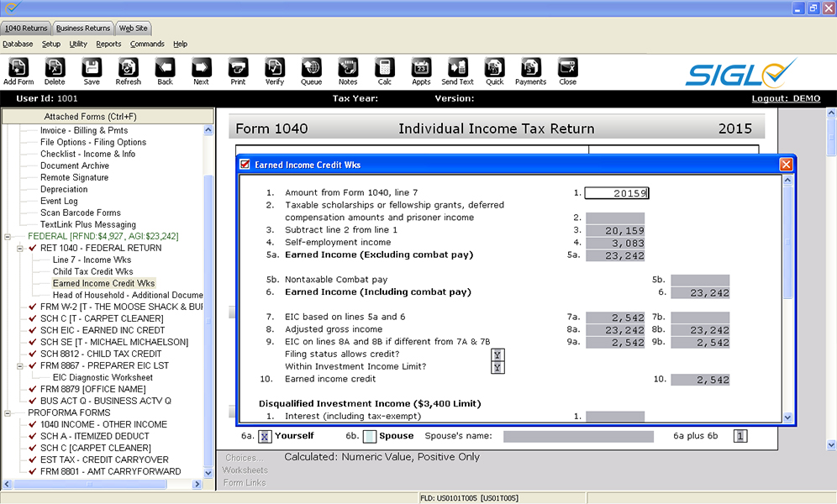Open the Database menu
This screenshot has height=504, width=837.
(x=18, y=44)
